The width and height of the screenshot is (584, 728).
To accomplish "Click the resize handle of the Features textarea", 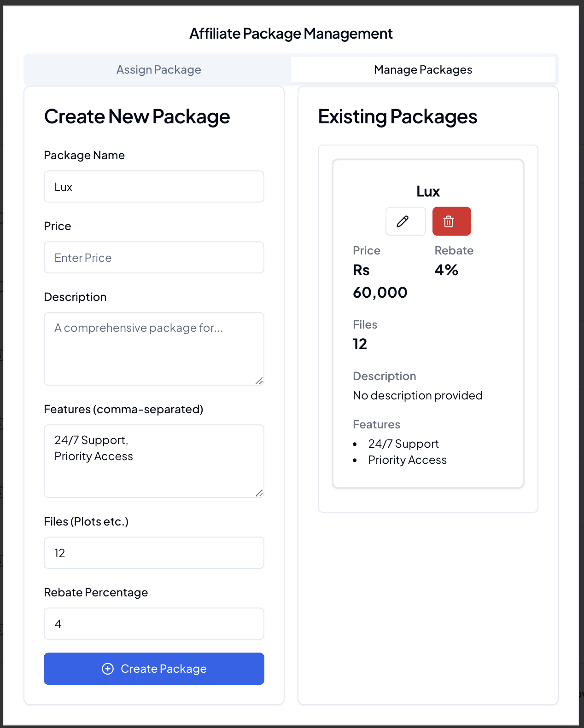I will coord(260,493).
